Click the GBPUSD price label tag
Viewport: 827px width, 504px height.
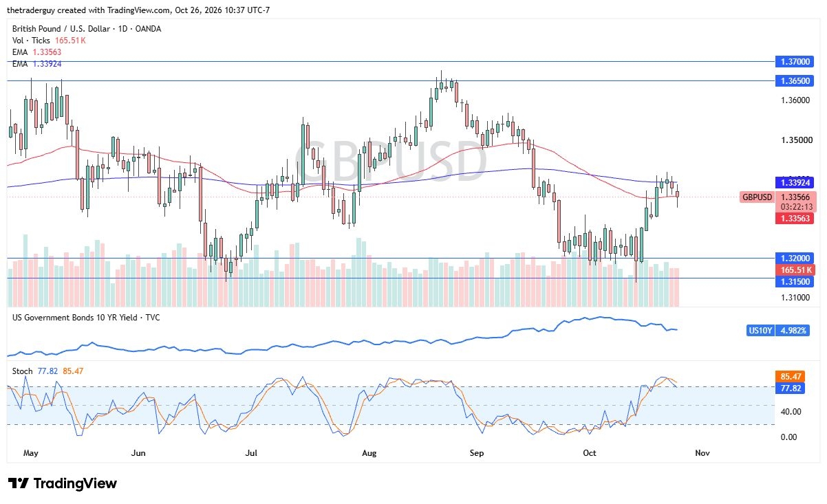[757, 197]
